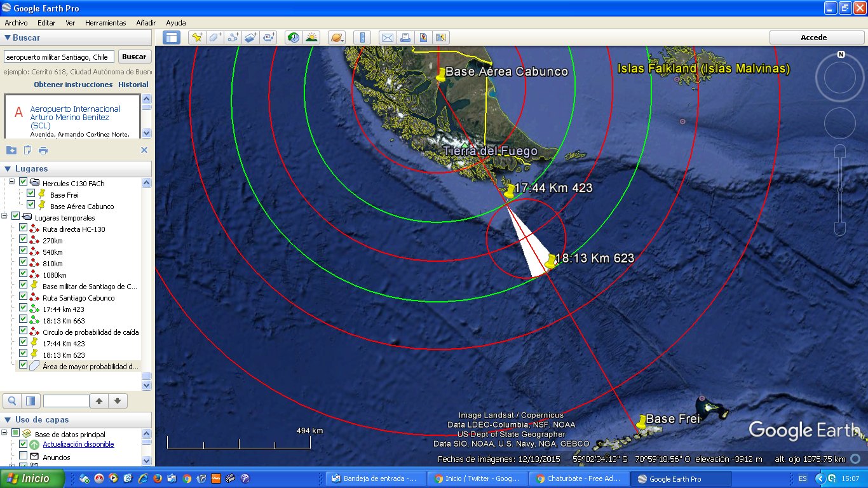Click the move joystick navigation control
This screenshot has height=488, width=868.
pos(840,123)
